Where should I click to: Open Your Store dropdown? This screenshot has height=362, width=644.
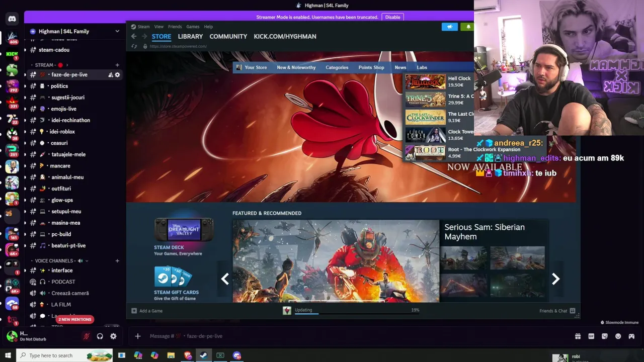point(256,67)
